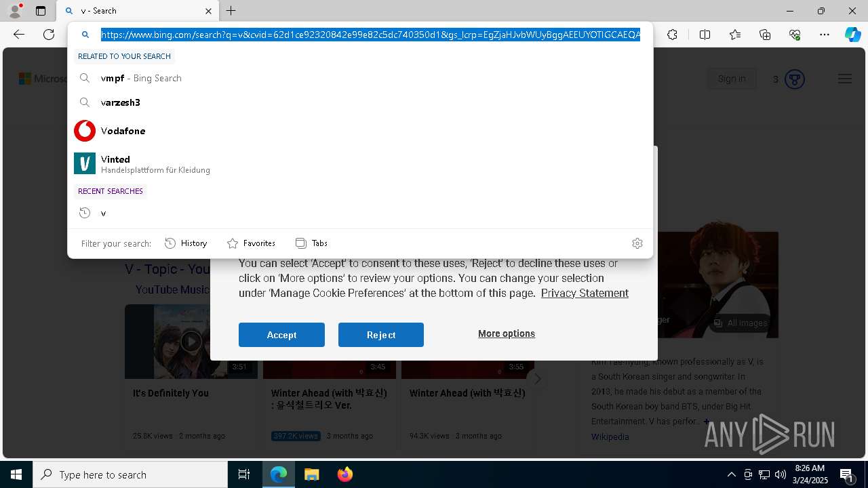Open the Microsoft Rewards medal icon
This screenshot has height=488, width=868.
tap(794, 79)
